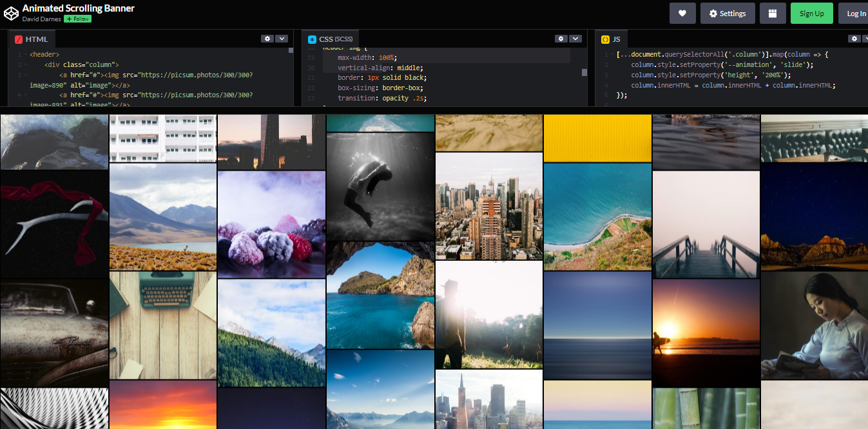Click the blue CSS panel icon
This screenshot has height=429, width=868.
(313, 39)
